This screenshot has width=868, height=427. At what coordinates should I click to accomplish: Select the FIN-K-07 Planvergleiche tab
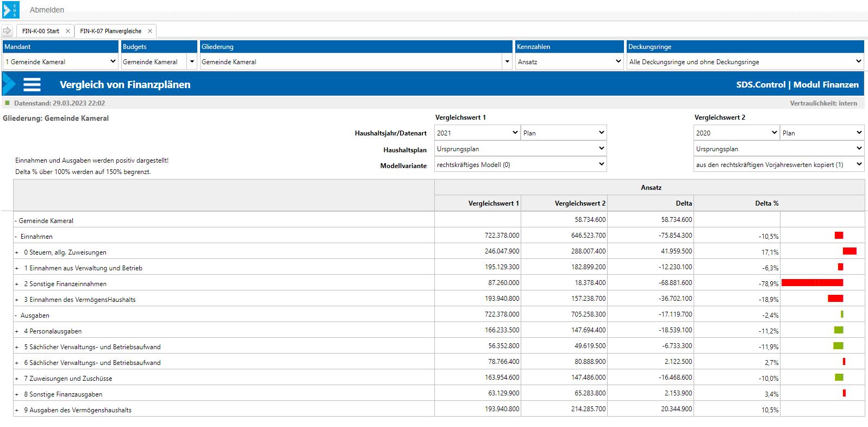point(111,31)
